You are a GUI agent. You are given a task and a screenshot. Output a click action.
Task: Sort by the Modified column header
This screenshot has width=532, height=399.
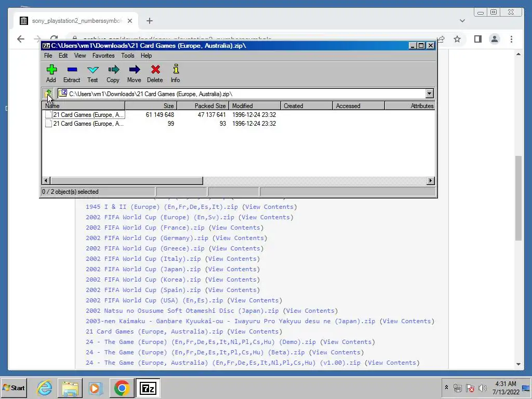pyautogui.click(x=255, y=106)
